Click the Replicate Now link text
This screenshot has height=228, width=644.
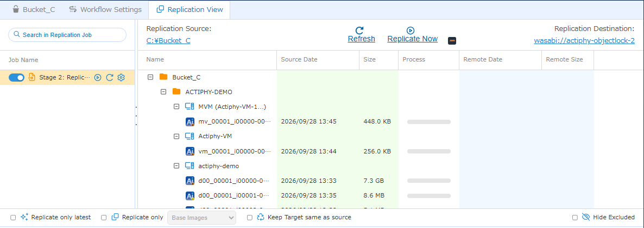(x=412, y=39)
